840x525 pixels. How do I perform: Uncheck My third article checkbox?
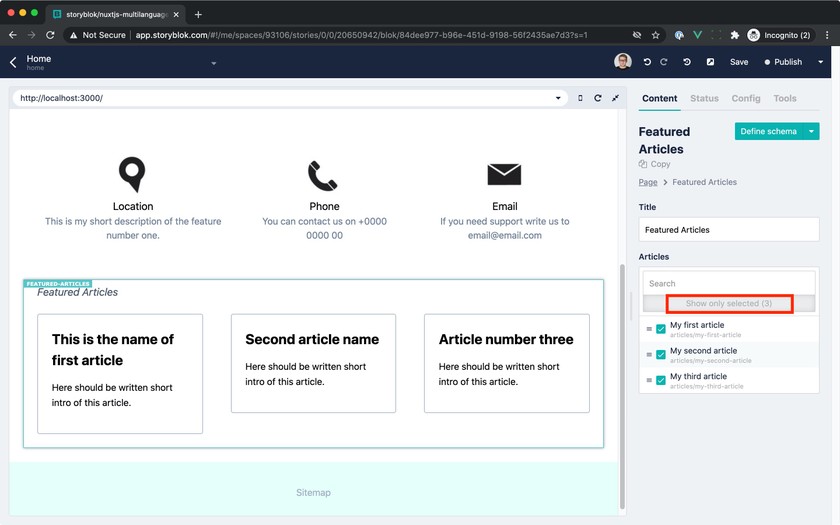point(661,380)
